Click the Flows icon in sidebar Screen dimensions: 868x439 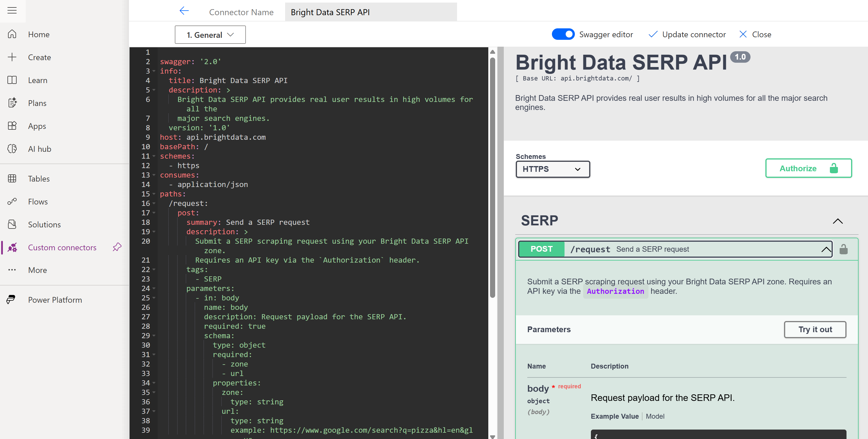[x=12, y=201]
